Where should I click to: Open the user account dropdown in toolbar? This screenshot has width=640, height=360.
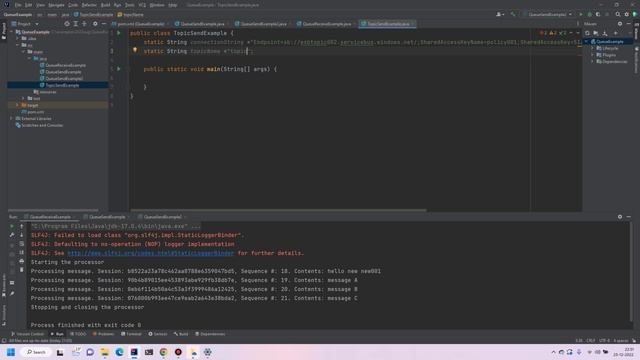[500, 14]
